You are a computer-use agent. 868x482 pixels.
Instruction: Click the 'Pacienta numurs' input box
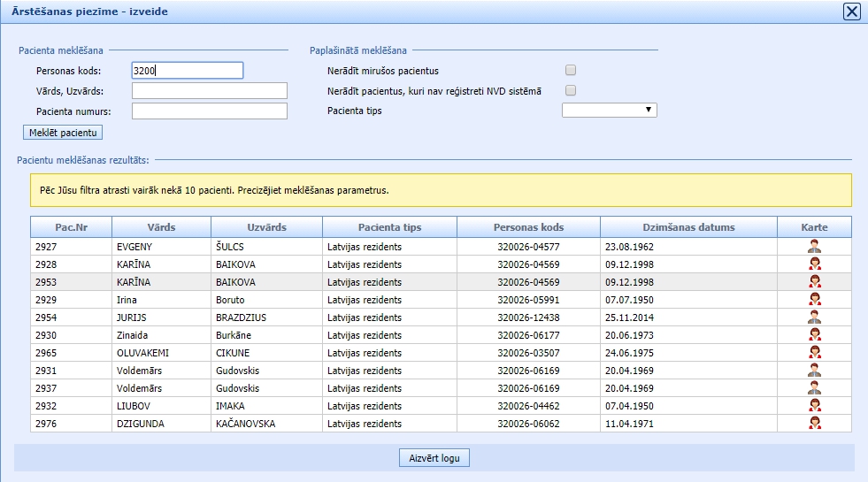(210, 111)
